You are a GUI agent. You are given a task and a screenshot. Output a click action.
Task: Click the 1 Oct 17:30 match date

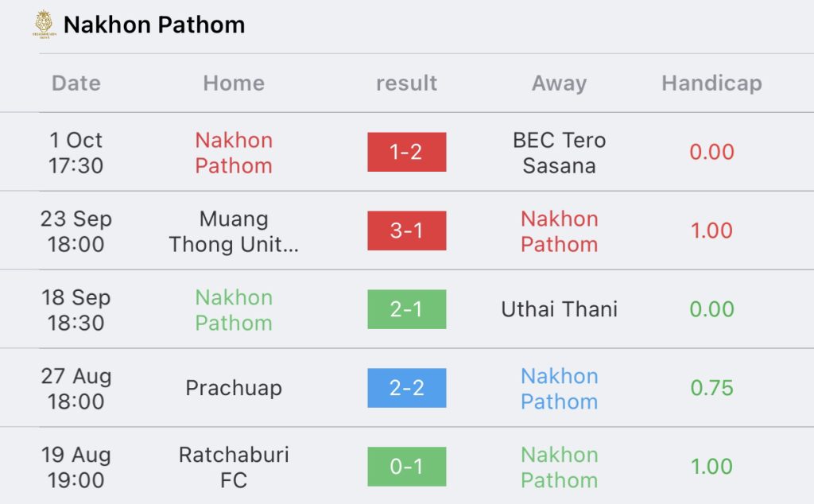coord(76,153)
